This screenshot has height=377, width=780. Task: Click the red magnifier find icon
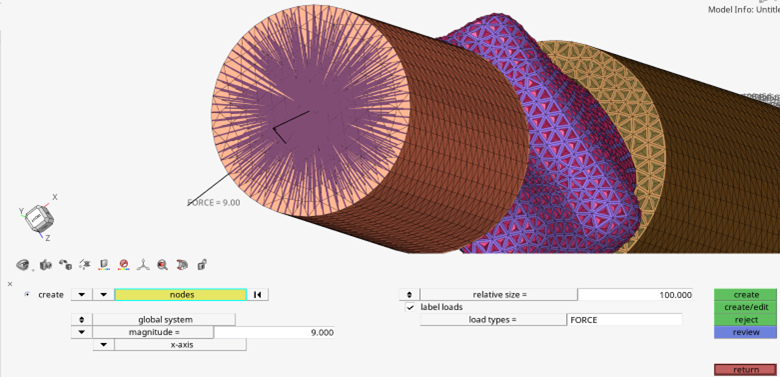click(x=162, y=265)
